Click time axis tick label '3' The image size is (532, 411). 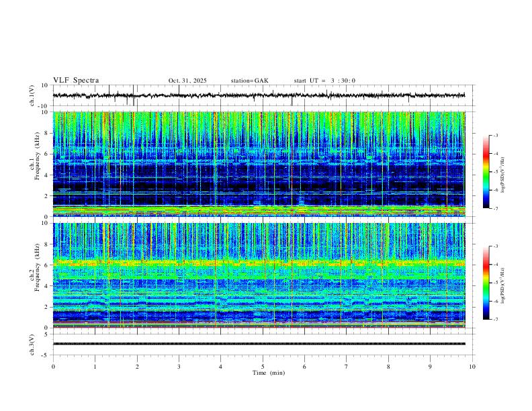(x=179, y=367)
